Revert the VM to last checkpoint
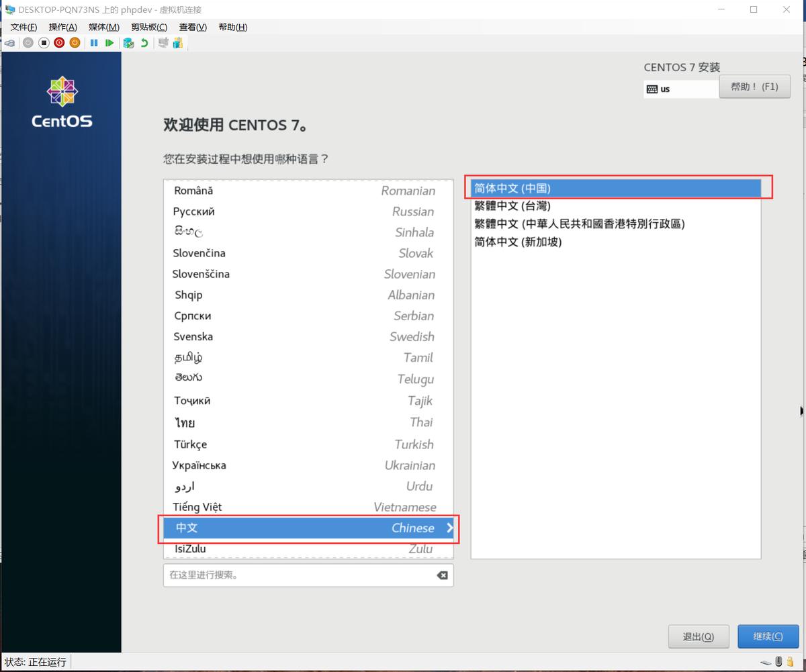 pyautogui.click(x=144, y=42)
